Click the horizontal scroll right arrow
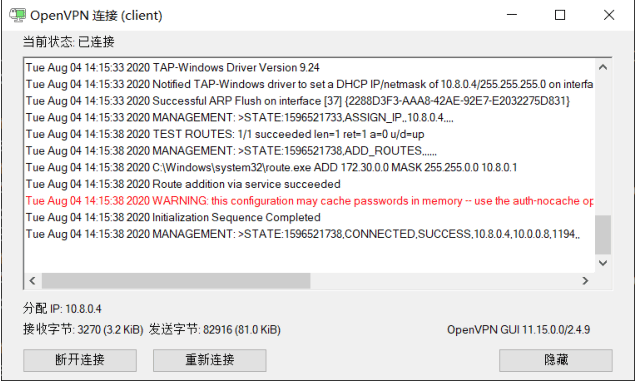639x386 pixels. coord(585,281)
